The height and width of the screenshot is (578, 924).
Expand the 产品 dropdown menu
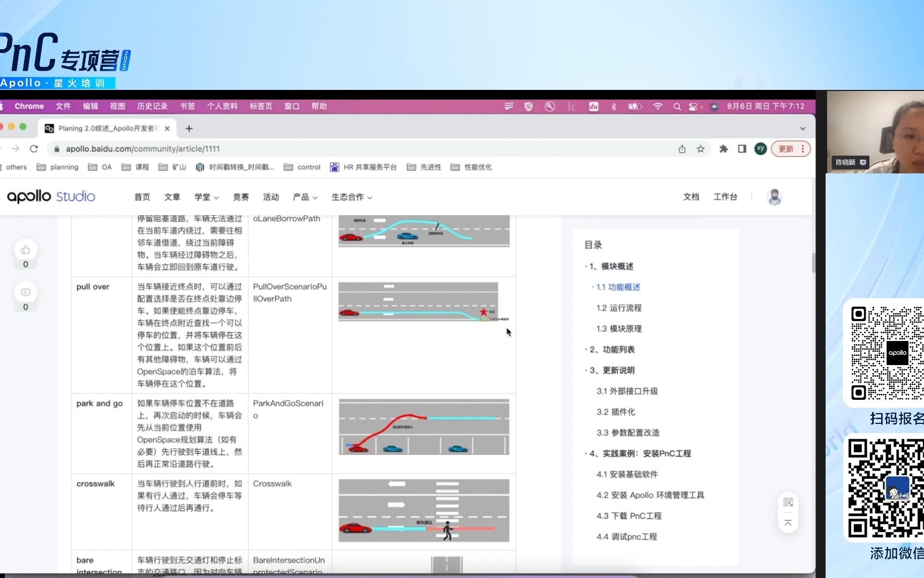coord(305,197)
